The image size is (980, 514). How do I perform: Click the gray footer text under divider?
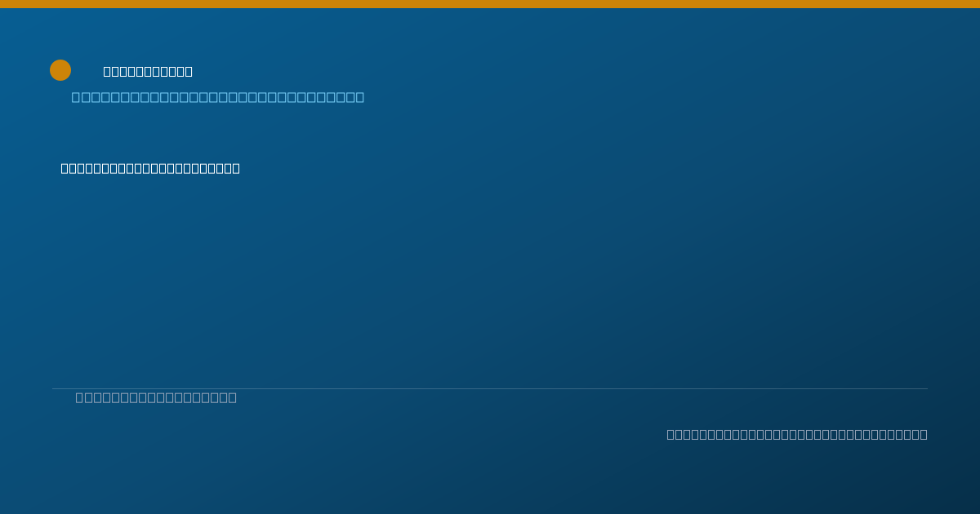coord(156,397)
